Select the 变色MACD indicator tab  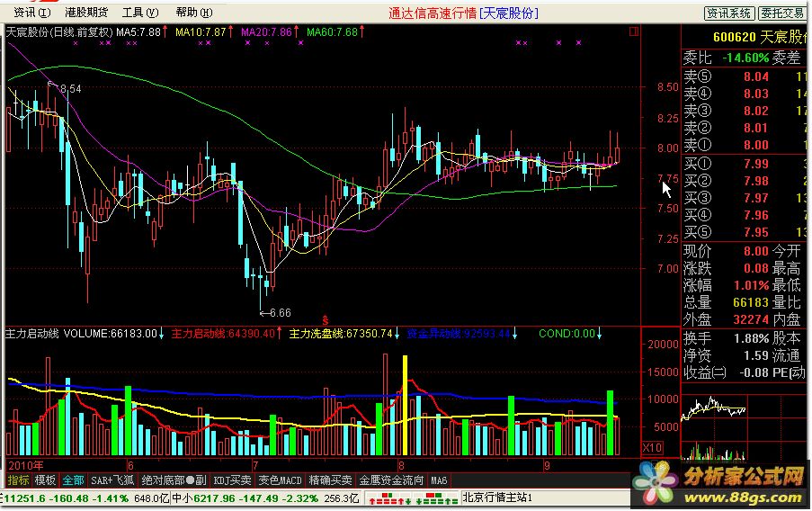281,480
